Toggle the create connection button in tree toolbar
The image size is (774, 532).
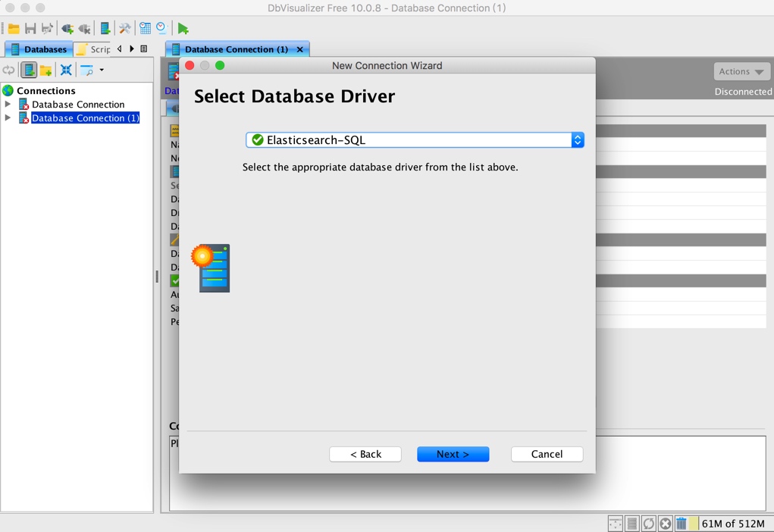tap(29, 70)
